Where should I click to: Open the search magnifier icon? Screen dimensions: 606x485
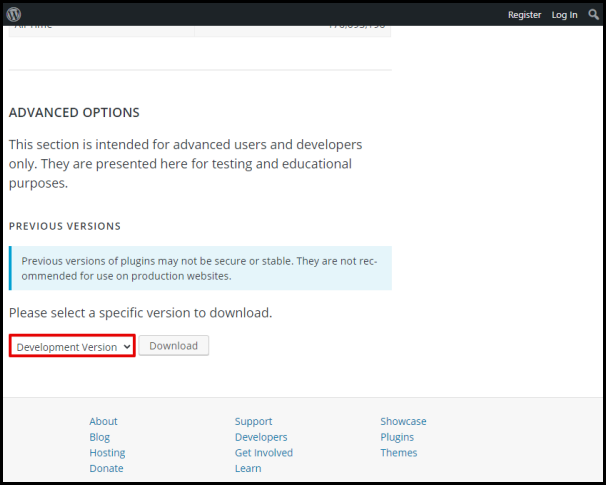(593, 15)
